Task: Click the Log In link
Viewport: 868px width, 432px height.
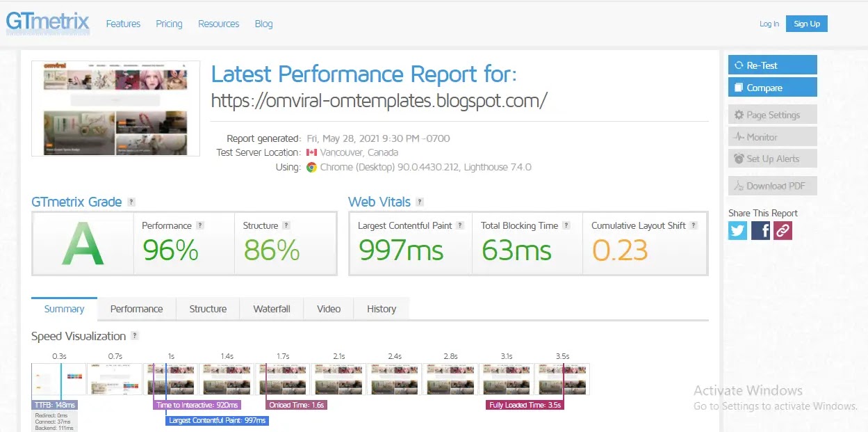Action: click(x=769, y=24)
